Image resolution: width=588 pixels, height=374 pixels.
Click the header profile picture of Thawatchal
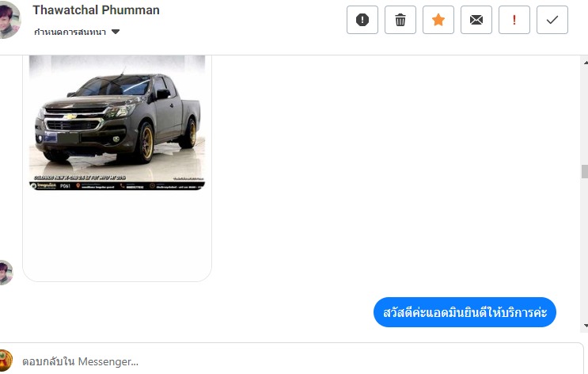click(x=8, y=20)
